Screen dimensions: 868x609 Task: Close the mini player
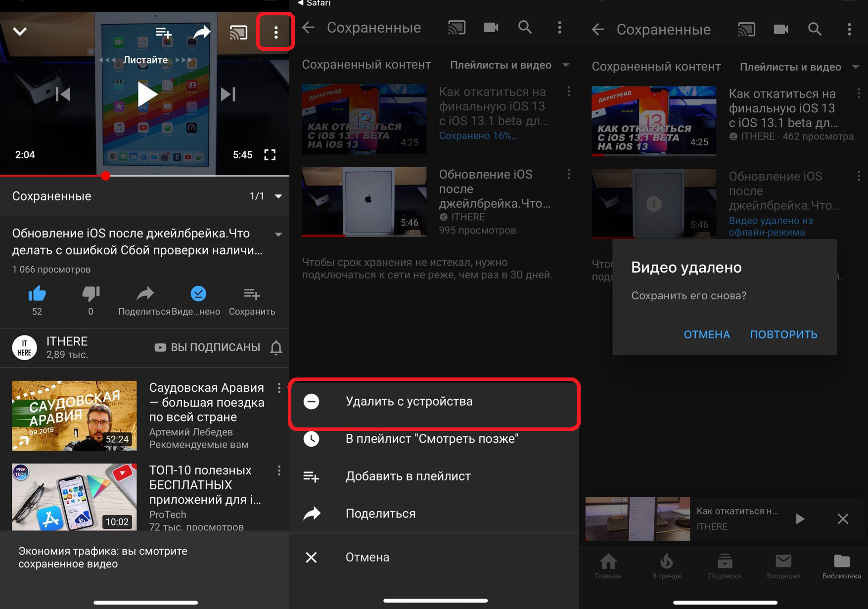pyautogui.click(x=843, y=519)
